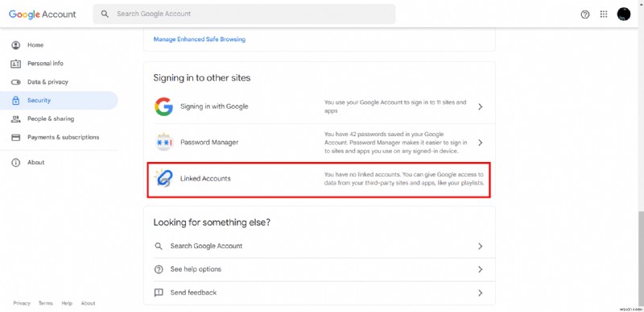
Task: Select the Security sidebar item
Action: click(x=59, y=100)
